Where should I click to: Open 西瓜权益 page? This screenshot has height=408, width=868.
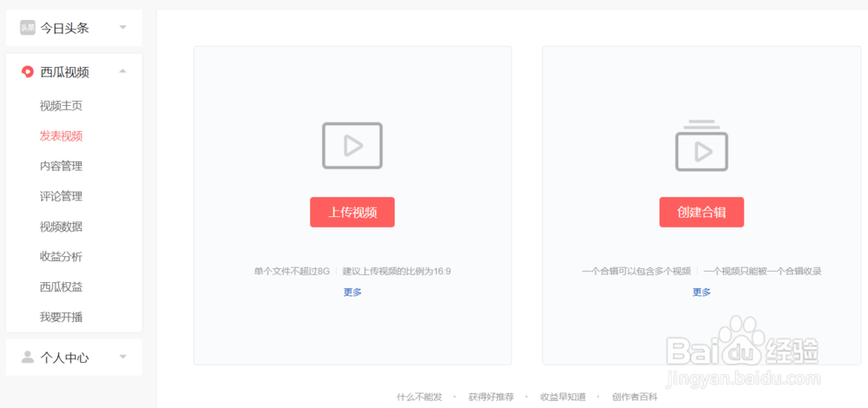[61, 287]
